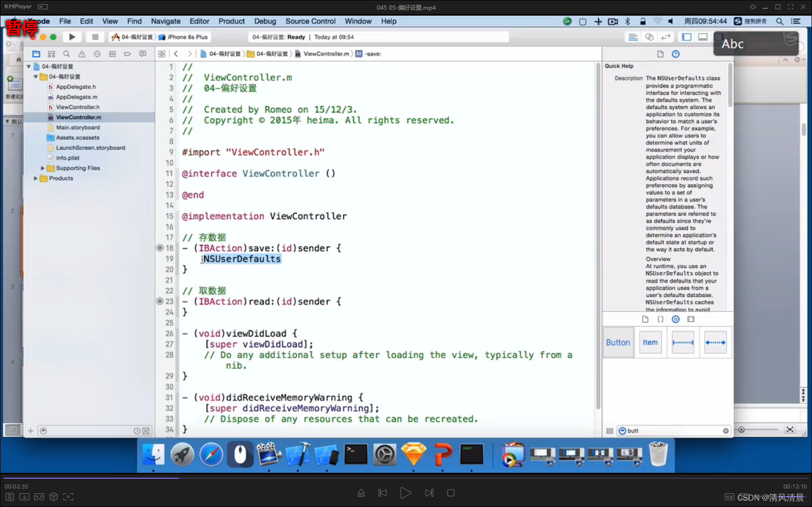Open the scheme selector 04-偏好设置

pos(132,37)
